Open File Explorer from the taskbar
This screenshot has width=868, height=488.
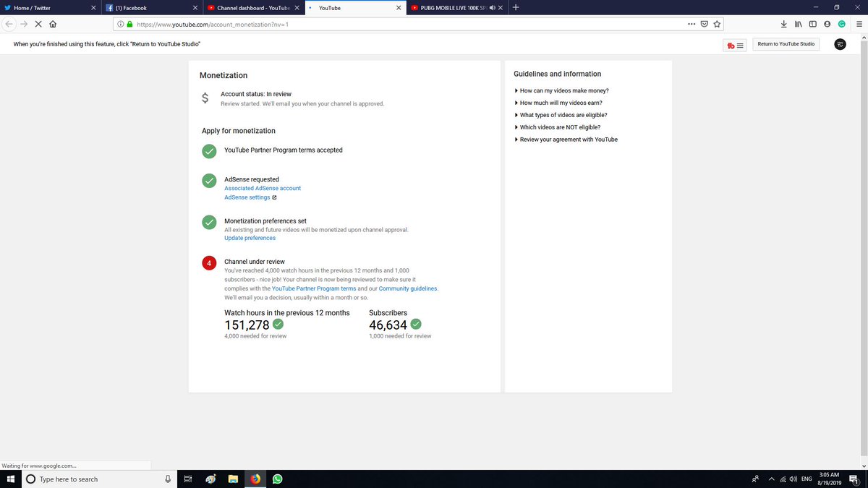point(233,479)
